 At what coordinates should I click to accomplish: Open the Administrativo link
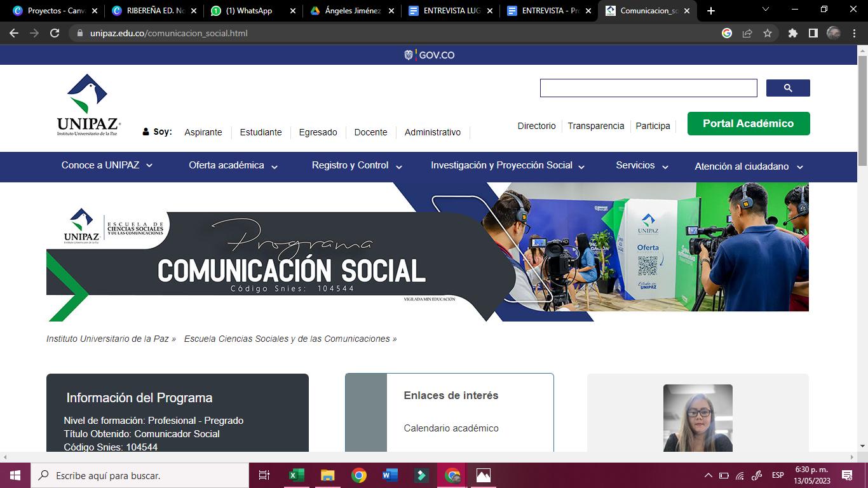433,132
